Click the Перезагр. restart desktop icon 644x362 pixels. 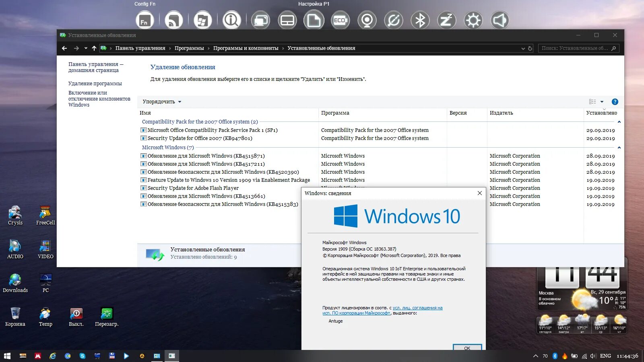coord(107,317)
